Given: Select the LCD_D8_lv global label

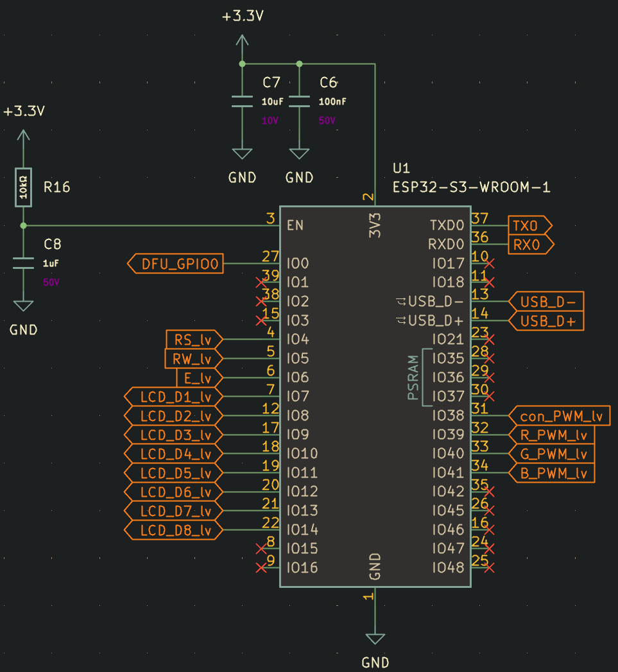Looking at the screenshot, I should tap(173, 530).
